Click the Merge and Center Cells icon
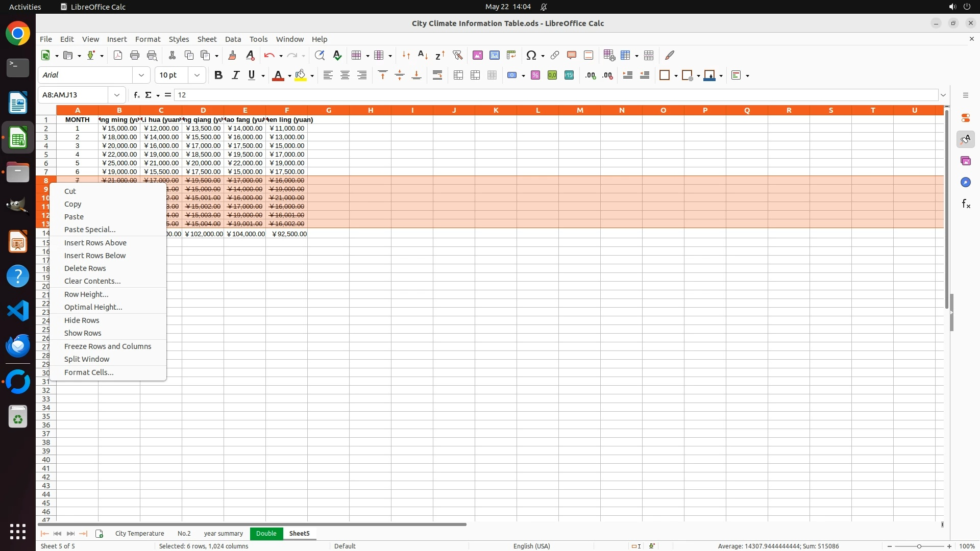980x551 pixels. click(458, 76)
